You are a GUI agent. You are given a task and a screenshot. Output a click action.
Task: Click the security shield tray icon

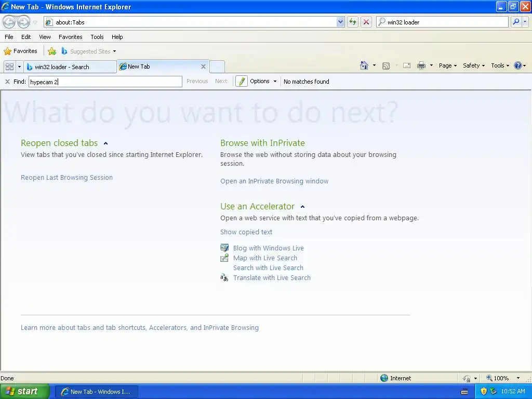point(484,392)
